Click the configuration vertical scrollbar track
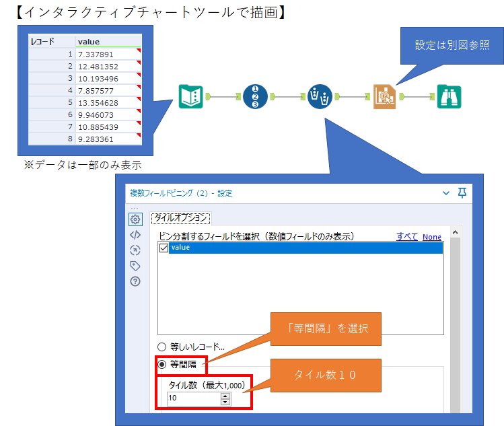The image size is (504, 426). point(455,325)
